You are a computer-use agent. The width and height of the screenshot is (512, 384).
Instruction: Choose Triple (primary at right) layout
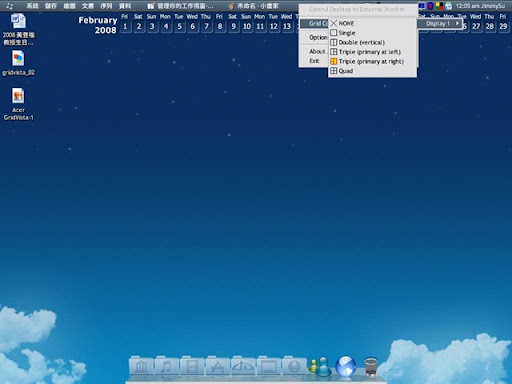372,61
